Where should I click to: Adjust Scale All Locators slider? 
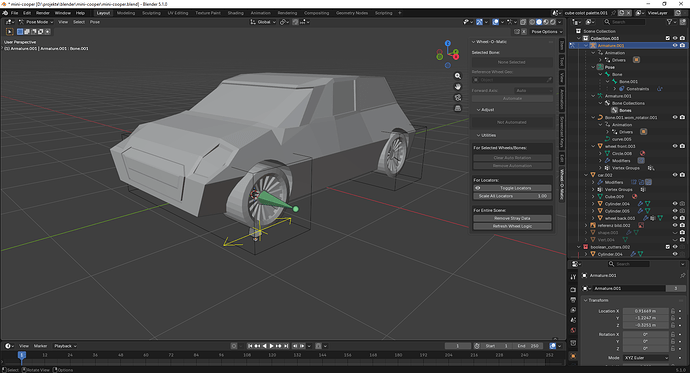click(512, 196)
